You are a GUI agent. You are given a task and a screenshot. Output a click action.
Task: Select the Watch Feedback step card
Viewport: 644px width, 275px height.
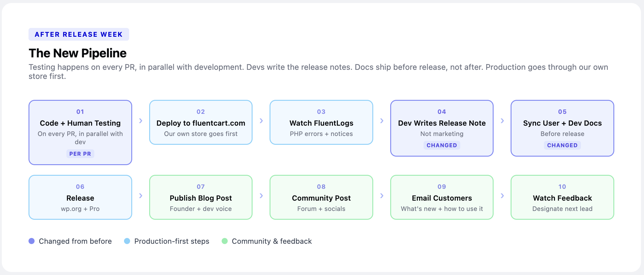[x=562, y=197]
